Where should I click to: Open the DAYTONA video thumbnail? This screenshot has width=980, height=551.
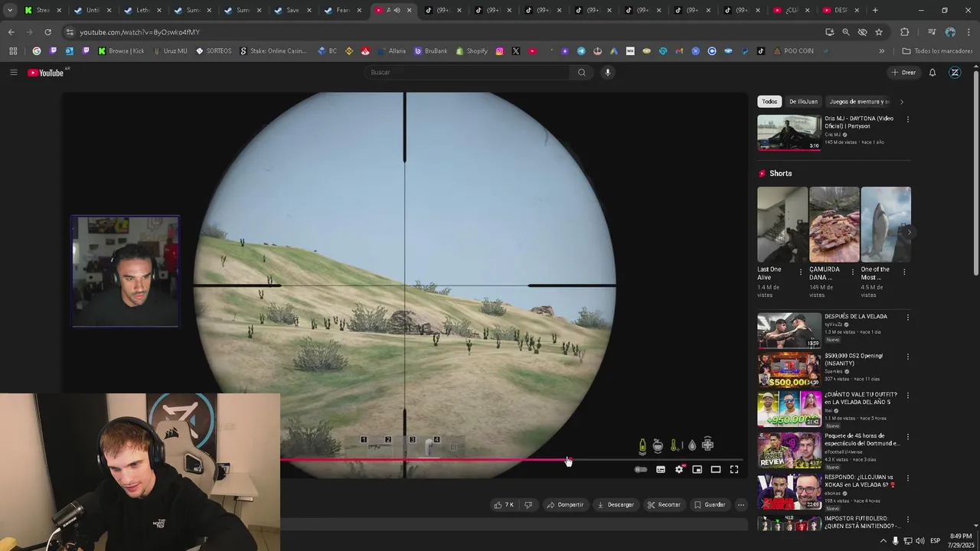789,132
